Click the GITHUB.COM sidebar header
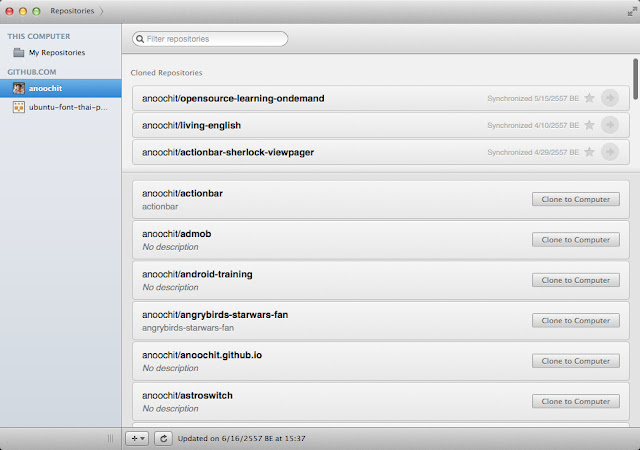This screenshot has width=640, height=450. (x=32, y=72)
